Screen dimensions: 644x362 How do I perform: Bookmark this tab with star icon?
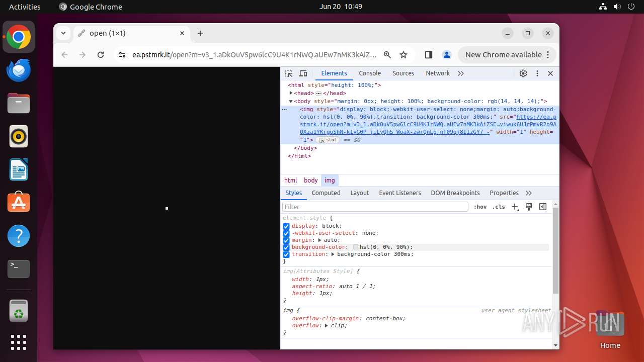(x=404, y=55)
